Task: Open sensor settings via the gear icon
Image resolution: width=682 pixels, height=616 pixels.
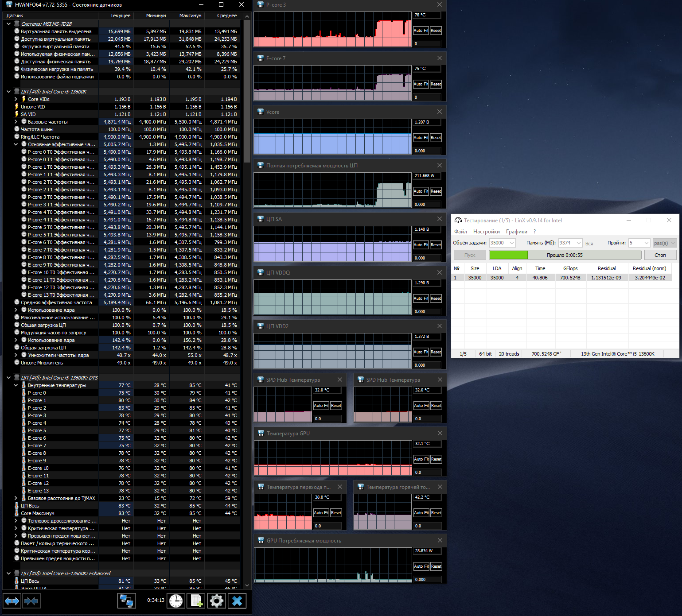Action: pyautogui.click(x=217, y=601)
